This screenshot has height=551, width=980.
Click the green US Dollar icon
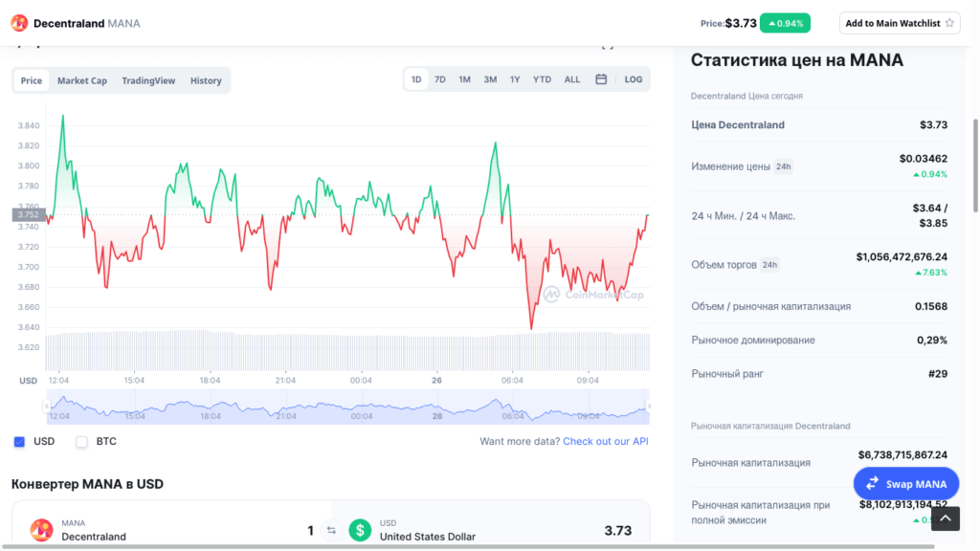pyautogui.click(x=360, y=530)
